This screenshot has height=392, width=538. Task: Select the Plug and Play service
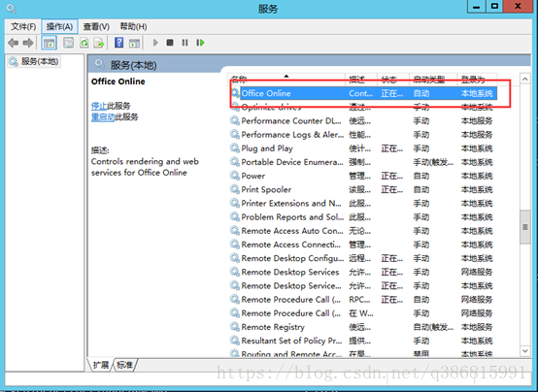(364, 148)
